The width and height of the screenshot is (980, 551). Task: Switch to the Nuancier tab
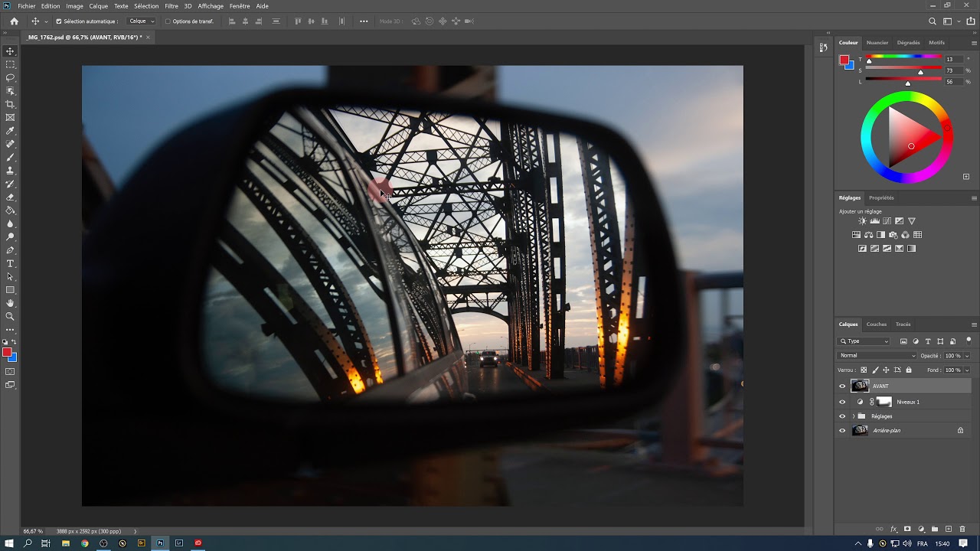pos(877,43)
